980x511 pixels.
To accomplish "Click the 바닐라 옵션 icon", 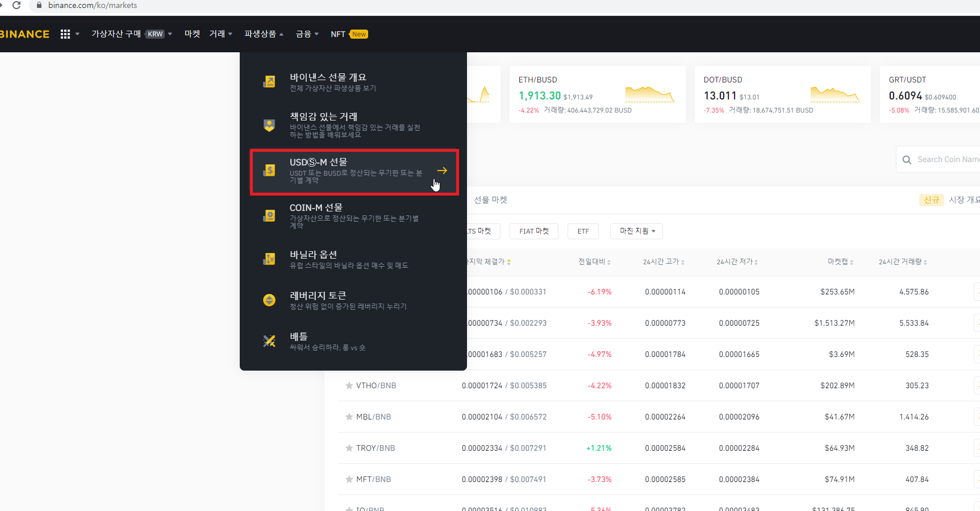I will [269, 259].
